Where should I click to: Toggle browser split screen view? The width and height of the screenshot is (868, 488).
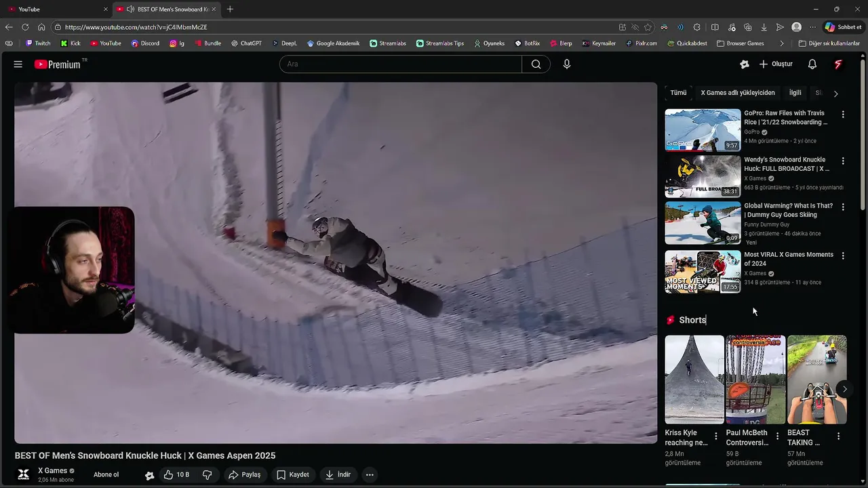[x=715, y=27]
